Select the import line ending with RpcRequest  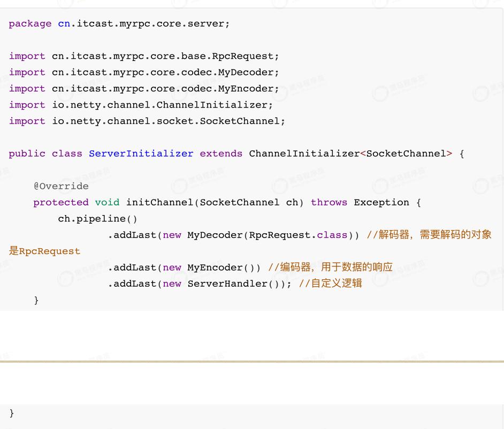click(x=144, y=56)
